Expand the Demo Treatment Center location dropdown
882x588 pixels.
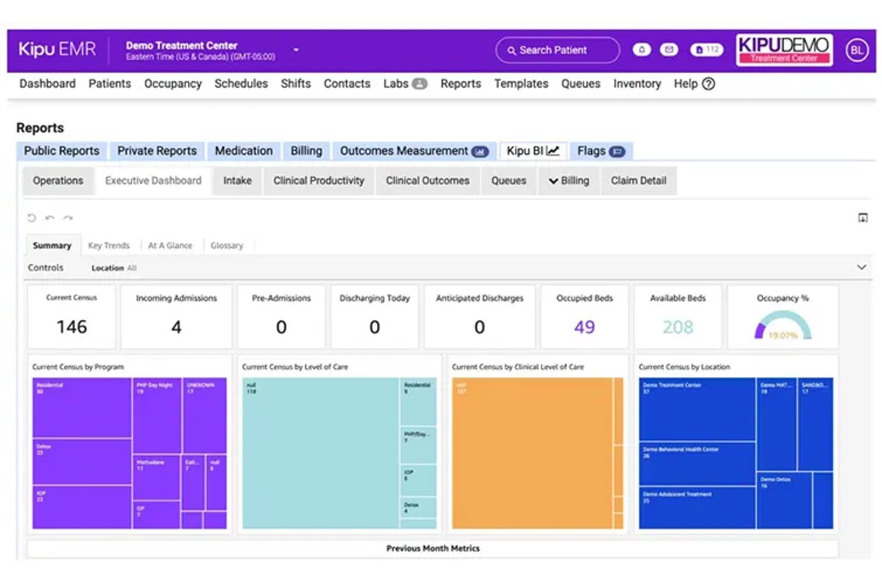(x=296, y=50)
